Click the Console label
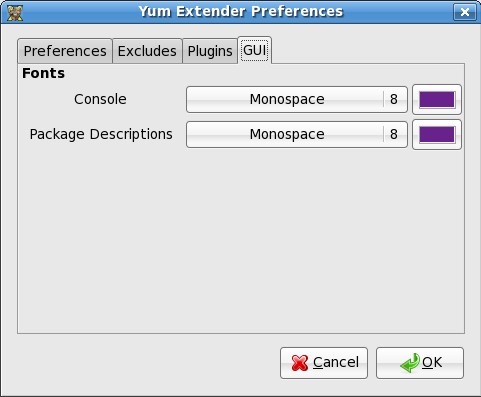The image size is (481, 397). (x=100, y=99)
